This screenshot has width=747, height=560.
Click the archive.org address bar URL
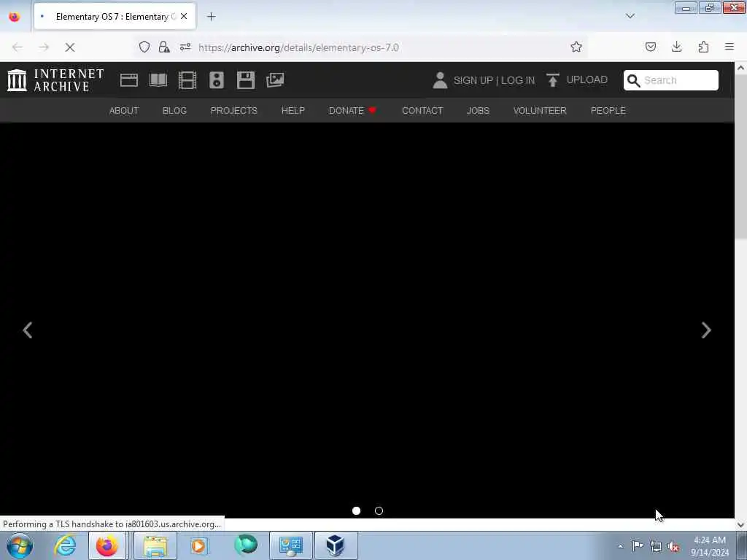298,47
